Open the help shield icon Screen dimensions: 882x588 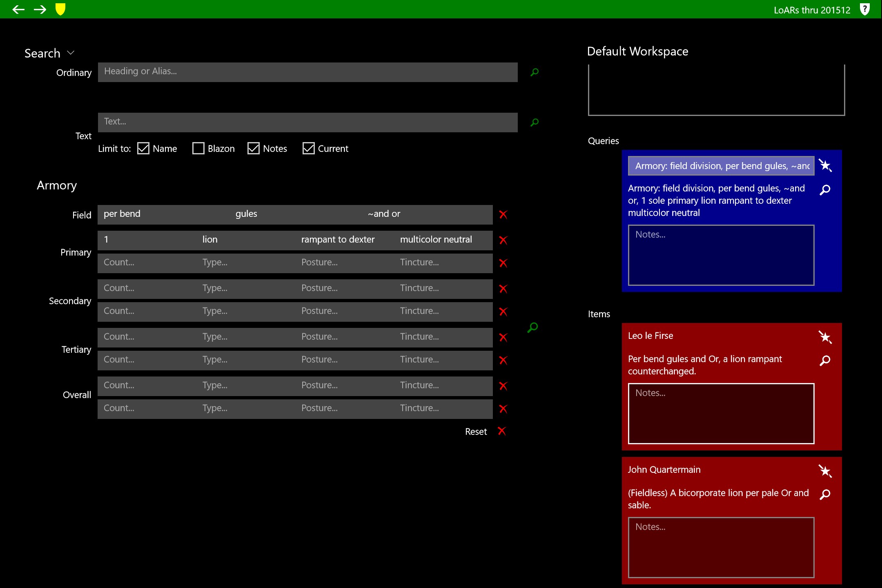tap(864, 9)
